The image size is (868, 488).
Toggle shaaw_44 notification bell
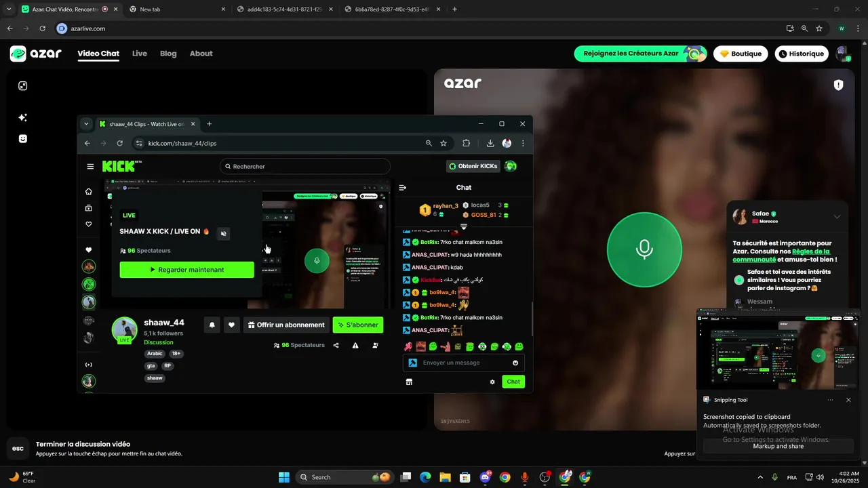click(x=212, y=325)
